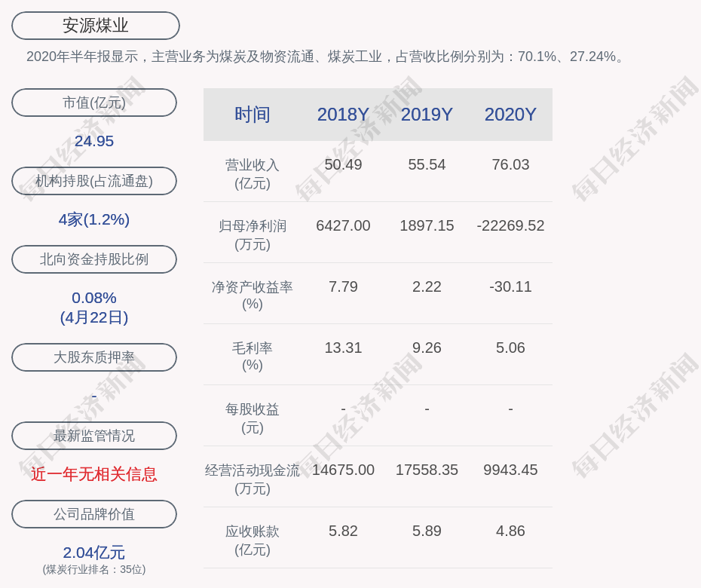Select the 归母净利润 row label
The width and height of the screenshot is (701, 588).
(253, 235)
